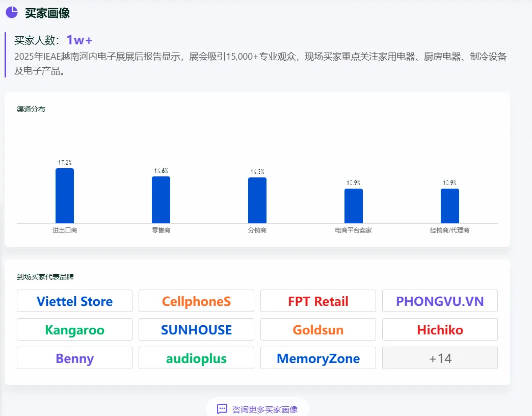Open the audioplus brand tile
This screenshot has height=416, width=532.
pos(197,358)
